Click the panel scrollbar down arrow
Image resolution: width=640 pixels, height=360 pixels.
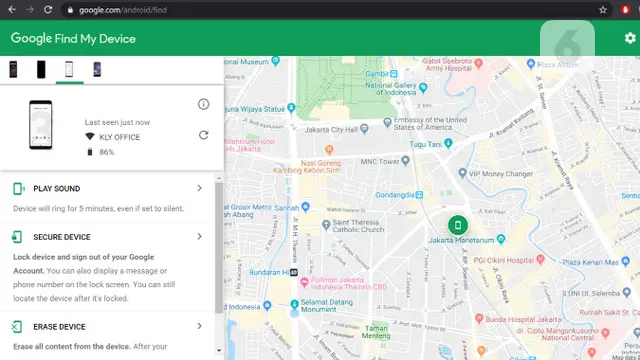pyautogui.click(x=219, y=350)
